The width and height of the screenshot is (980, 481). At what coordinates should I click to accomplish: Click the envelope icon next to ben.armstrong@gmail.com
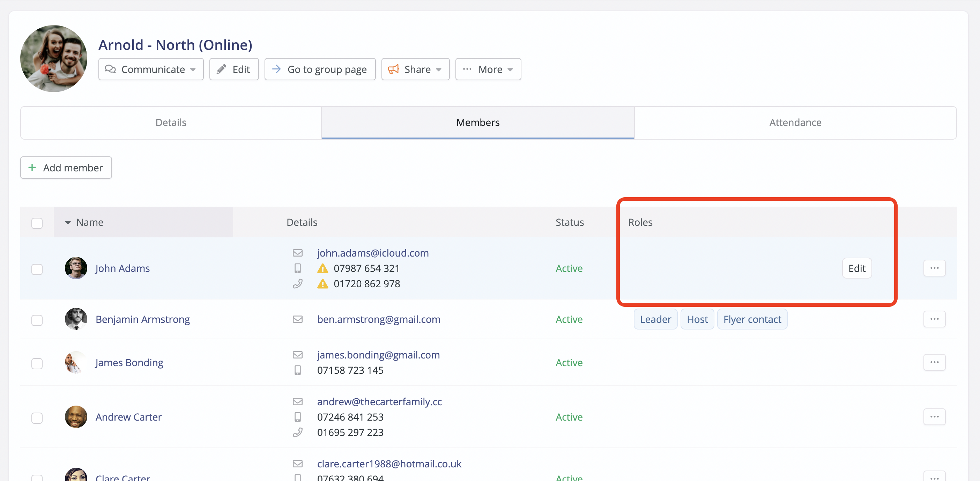tap(297, 319)
